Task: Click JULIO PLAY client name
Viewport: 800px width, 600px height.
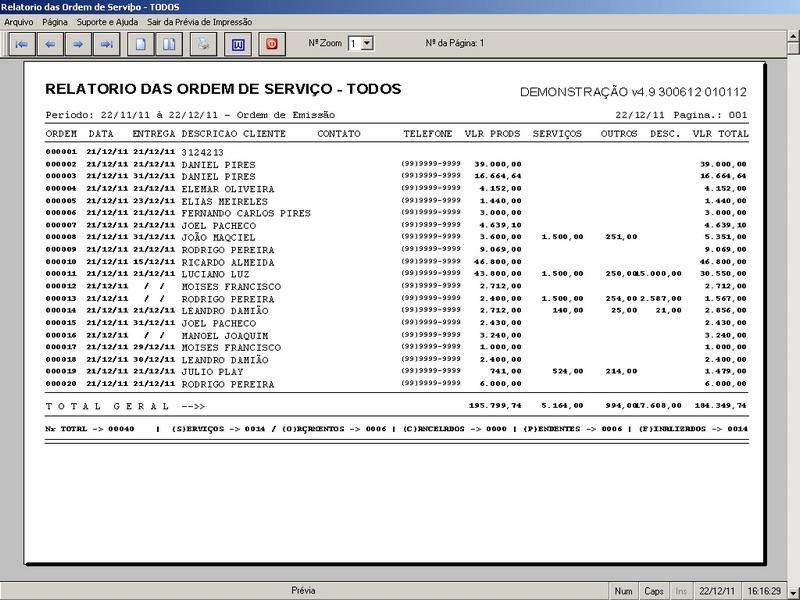Action: [x=212, y=372]
